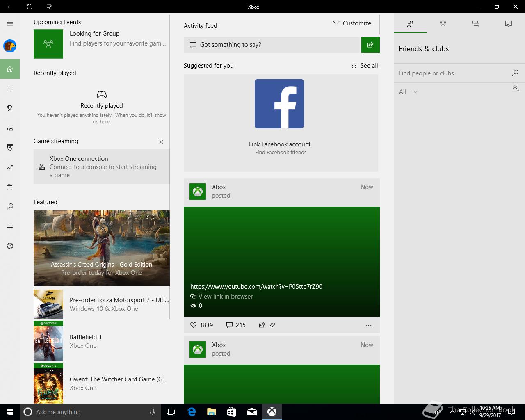The width and height of the screenshot is (525, 420).
Task: Switch to the Friends tab
Action: pyautogui.click(x=410, y=24)
